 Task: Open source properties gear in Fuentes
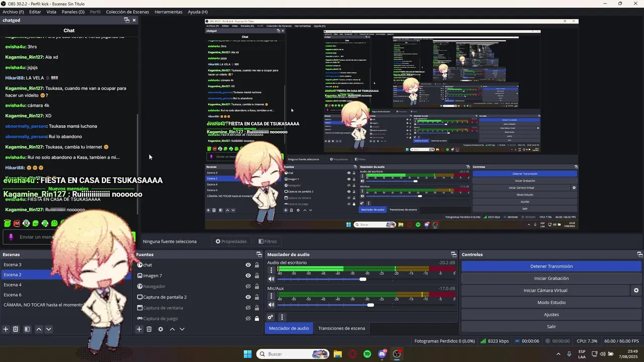(160, 329)
